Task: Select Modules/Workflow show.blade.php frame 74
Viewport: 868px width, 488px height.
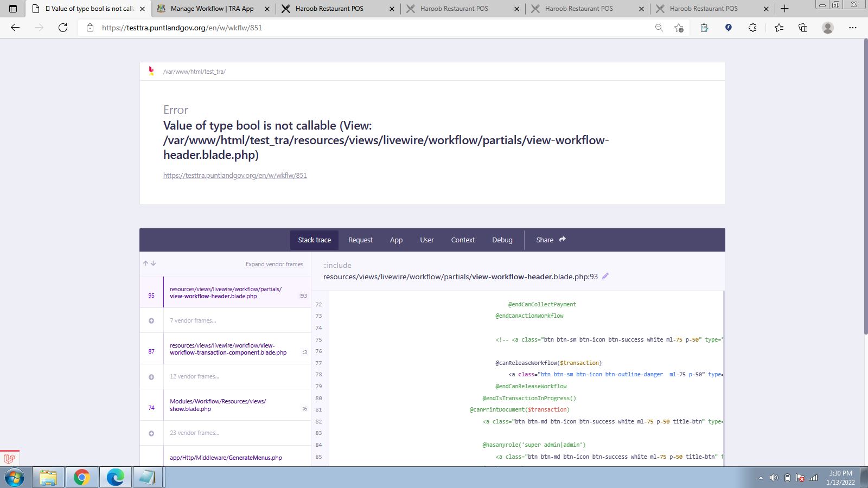Action: click(x=225, y=405)
